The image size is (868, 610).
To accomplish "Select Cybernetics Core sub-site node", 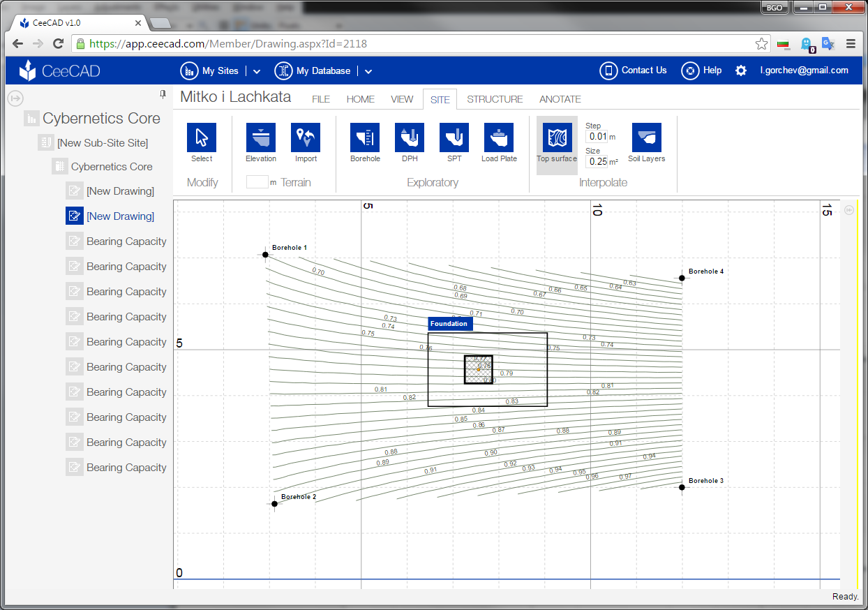I will [112, 167].
